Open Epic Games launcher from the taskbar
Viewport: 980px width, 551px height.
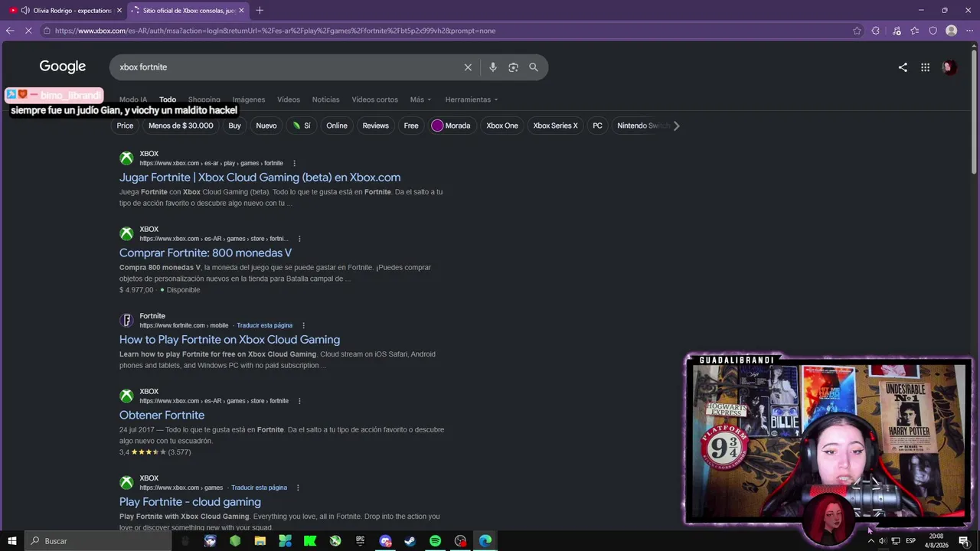click(360, 541)
